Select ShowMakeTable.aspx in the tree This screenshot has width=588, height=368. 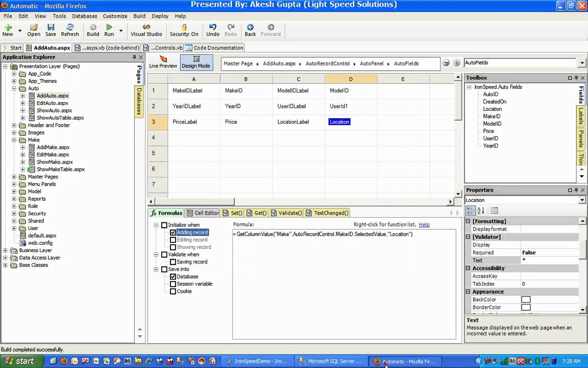(61, 169)
